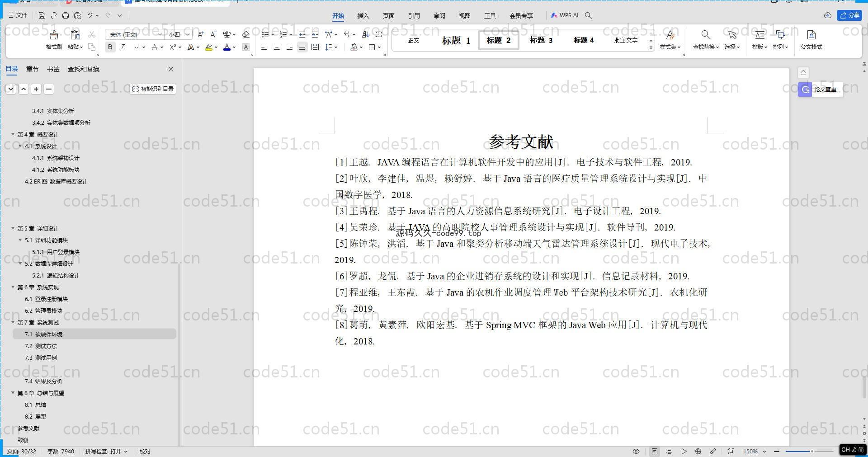
Task: Click the Center align icon
Action: (277, 47)
